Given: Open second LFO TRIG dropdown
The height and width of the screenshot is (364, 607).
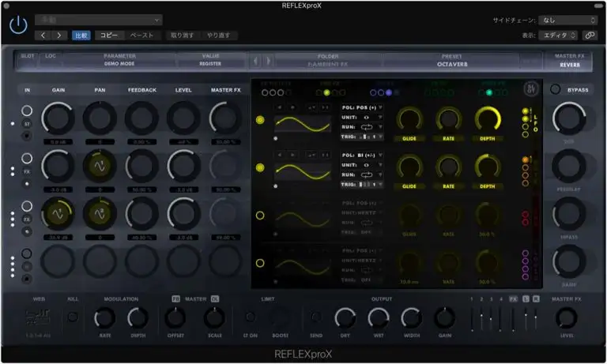Looking at the screenshot, I should coord(362,185).
